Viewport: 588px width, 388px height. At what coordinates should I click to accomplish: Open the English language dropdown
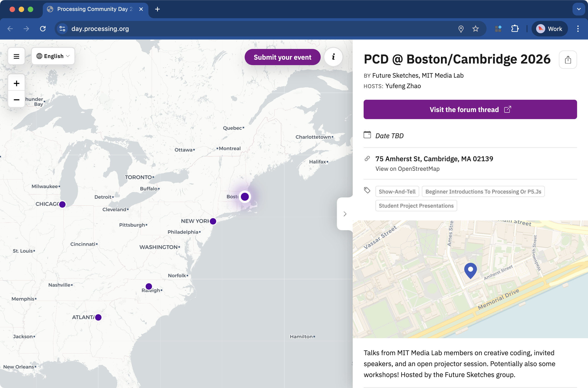pyautogui.click(x=53, y=56)
